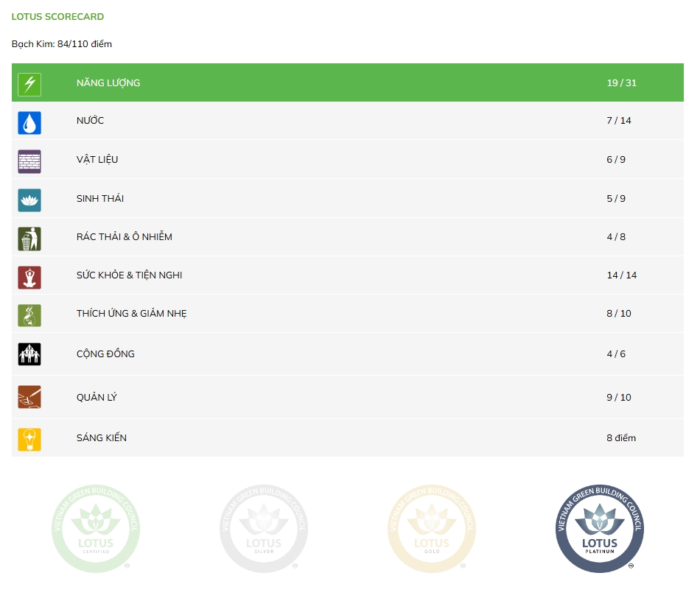Open the VẬT LIỆU section
Screen dimensions: 700x598
[97, 160]
